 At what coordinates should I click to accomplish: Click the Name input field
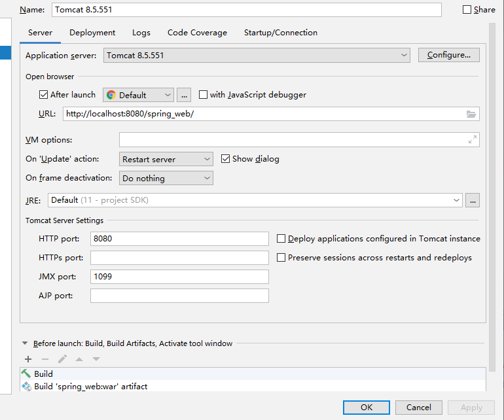[247, 10]
